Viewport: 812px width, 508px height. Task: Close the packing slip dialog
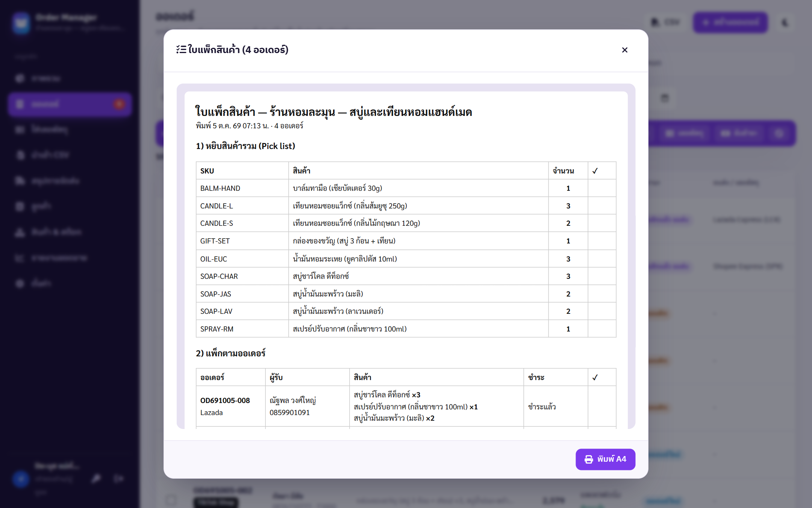click(625, 50)
